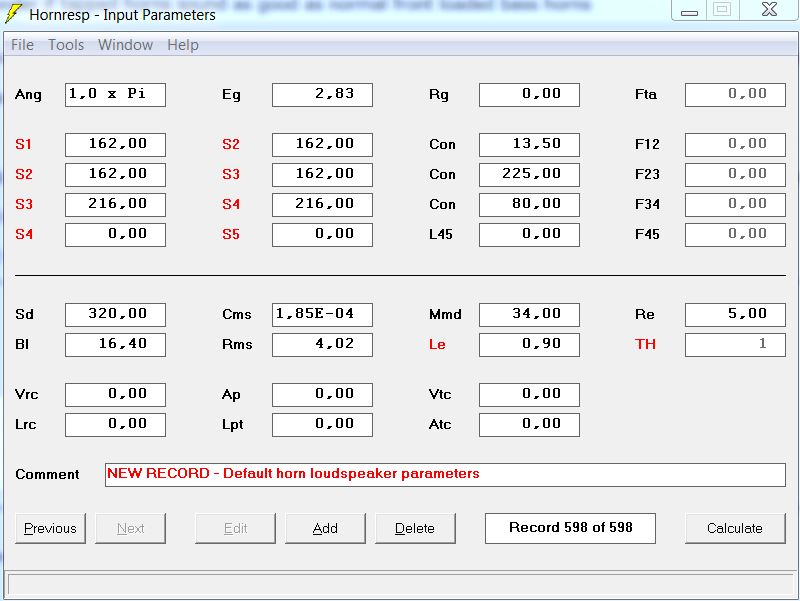Select the Eg field showing 2,83

pyautogui.click(x=322, y=95)
